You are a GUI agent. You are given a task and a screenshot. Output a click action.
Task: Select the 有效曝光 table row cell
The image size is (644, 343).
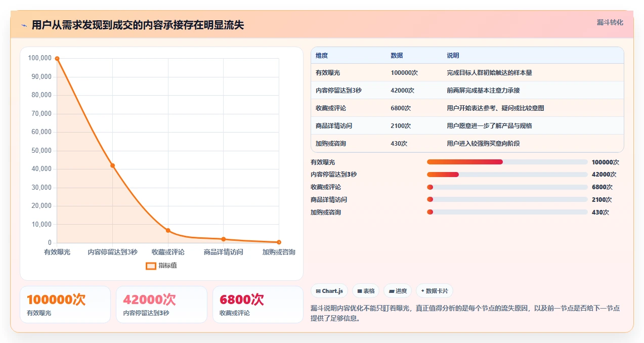click(328, 73)
